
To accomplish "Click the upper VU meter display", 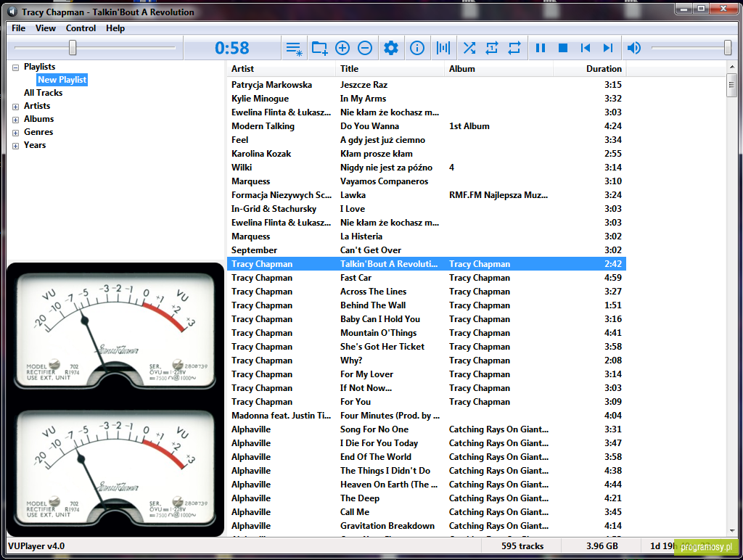I will click(x=115, y=331).
